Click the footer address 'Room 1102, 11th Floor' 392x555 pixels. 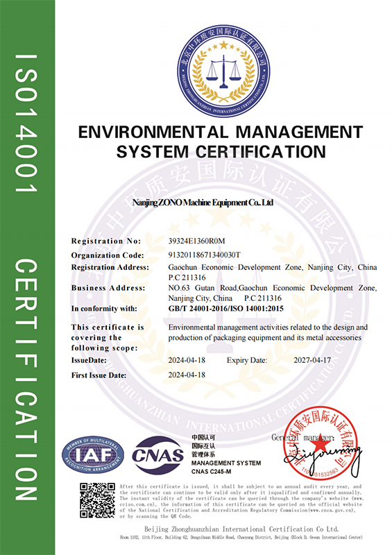click(140, 537)
